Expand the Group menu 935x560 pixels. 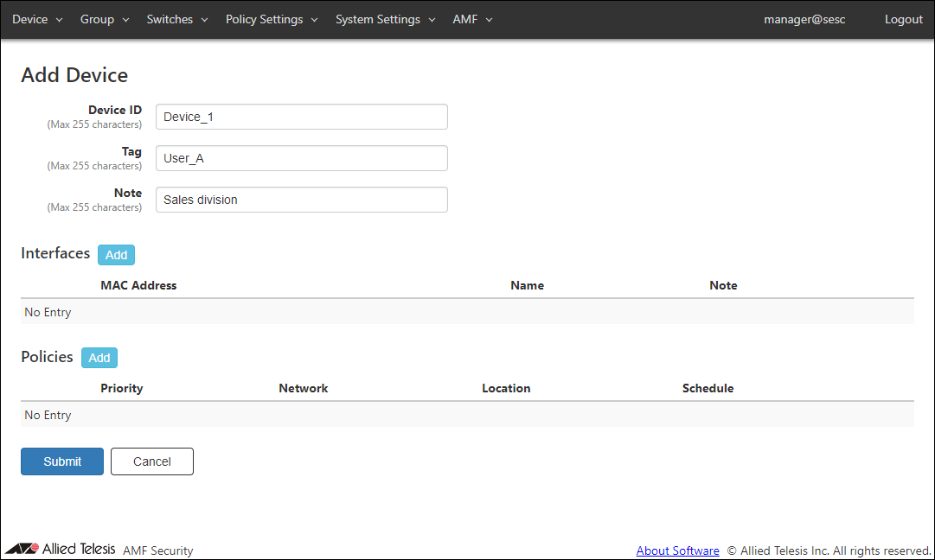[105, 19]
